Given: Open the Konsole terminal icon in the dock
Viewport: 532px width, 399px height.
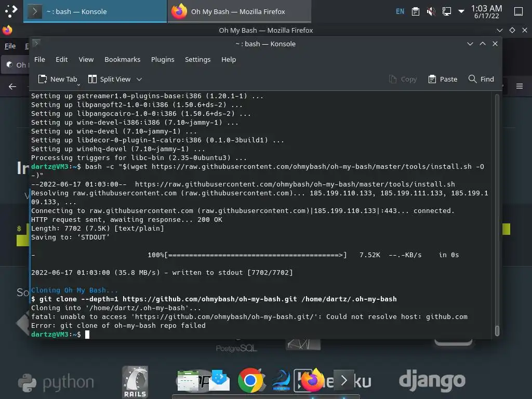Looking at the screenshot, I should [x=344, y=380].
